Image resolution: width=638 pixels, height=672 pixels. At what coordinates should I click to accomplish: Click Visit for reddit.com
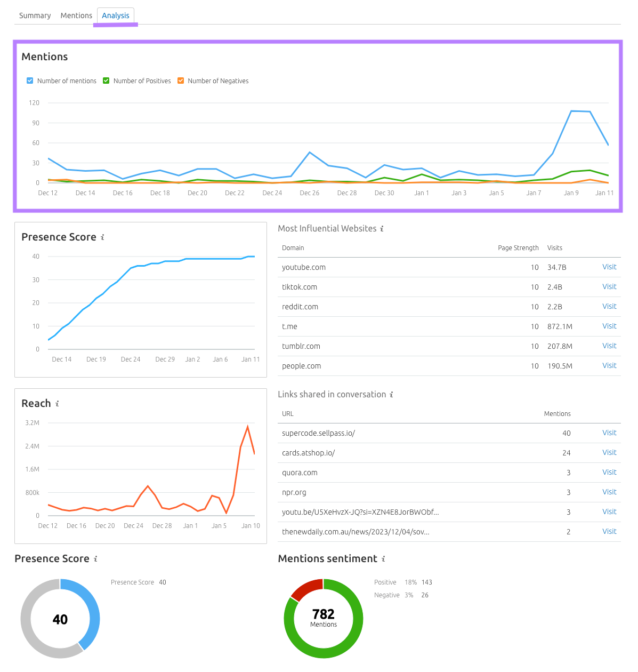click(609, 307)
